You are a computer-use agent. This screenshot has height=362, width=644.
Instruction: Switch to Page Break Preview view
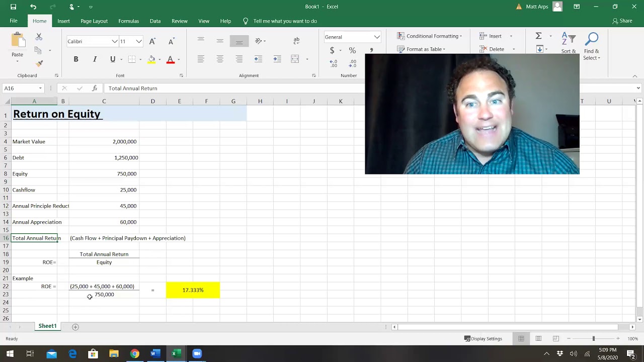pyautogui.click(x=556, y=338)
